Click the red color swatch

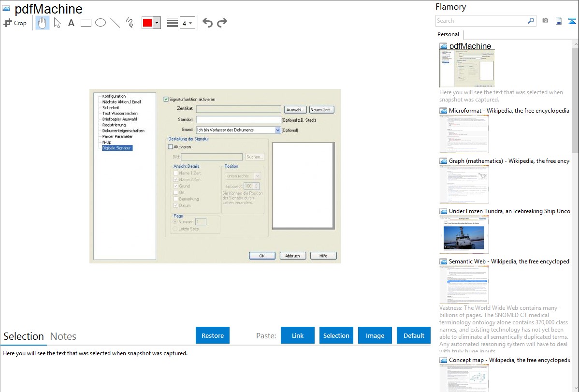147,23
